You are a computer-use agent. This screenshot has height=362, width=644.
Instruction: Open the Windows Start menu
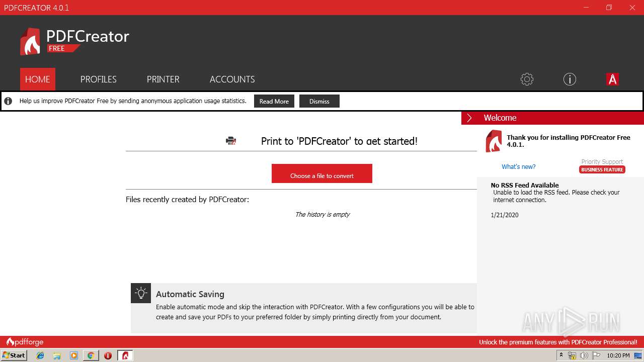pos(14,355)
